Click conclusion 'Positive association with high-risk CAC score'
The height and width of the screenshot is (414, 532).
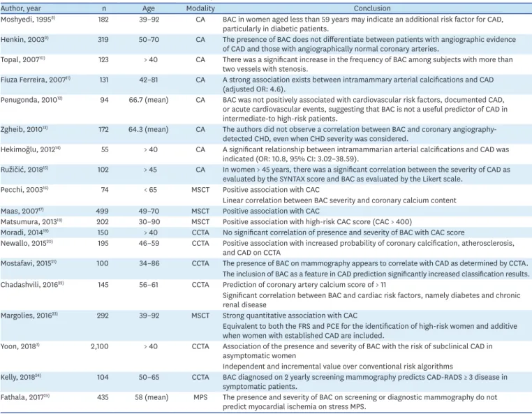317,221
